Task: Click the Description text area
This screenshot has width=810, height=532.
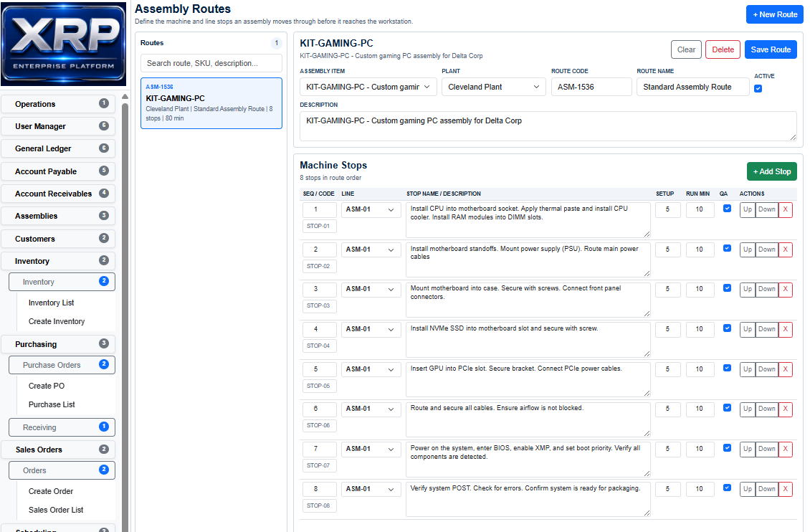Action: click(548, 126)
